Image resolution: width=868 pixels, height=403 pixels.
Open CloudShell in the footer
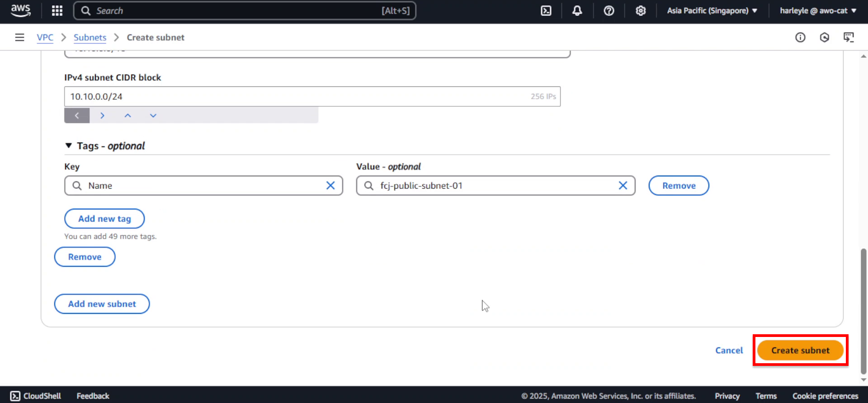35,396
